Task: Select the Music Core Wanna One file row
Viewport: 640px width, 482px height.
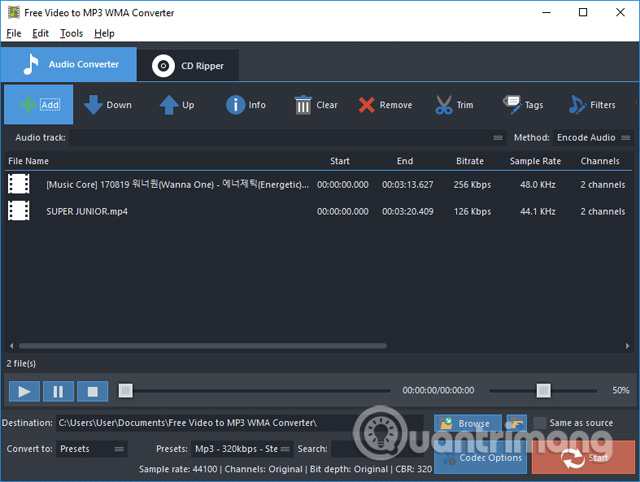Action: [x=318, y=184]
